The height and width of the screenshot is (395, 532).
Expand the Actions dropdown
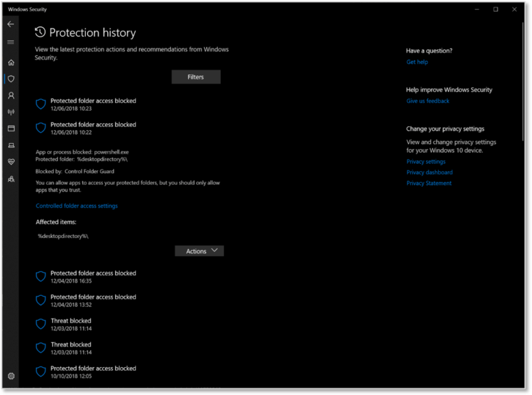[x=199, y=251]
